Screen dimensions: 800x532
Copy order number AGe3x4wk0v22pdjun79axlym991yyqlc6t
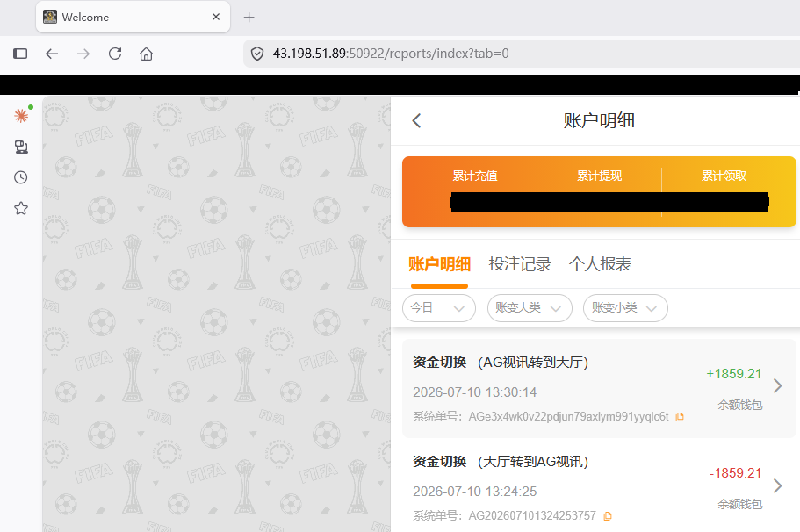[680, 417]
